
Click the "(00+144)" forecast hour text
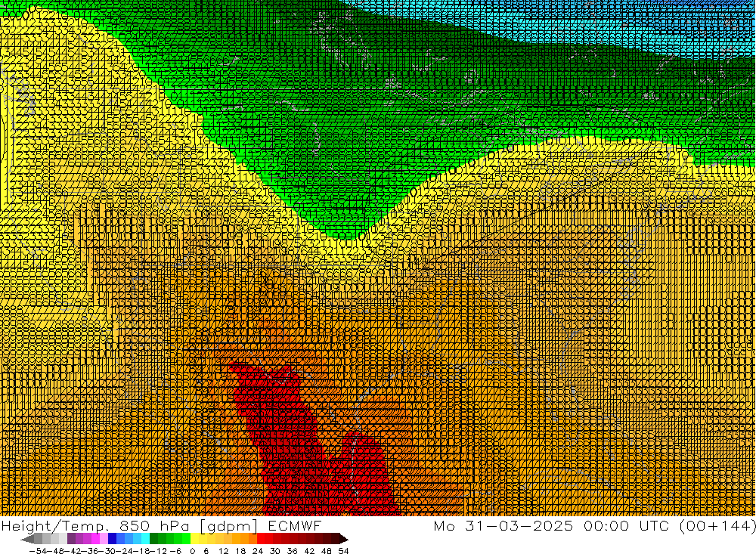tap(718, 526)
